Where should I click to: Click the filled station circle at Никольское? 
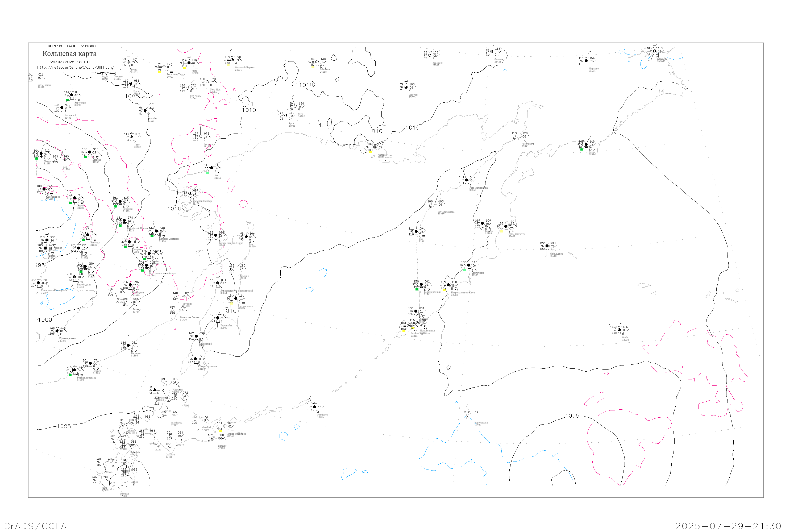coord(547,246)
